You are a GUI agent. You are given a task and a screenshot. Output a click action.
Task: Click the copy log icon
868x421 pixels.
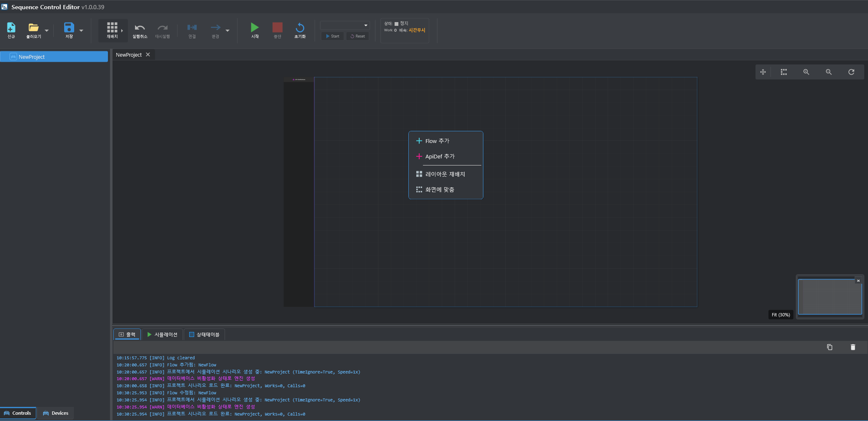tap(829, 347)
